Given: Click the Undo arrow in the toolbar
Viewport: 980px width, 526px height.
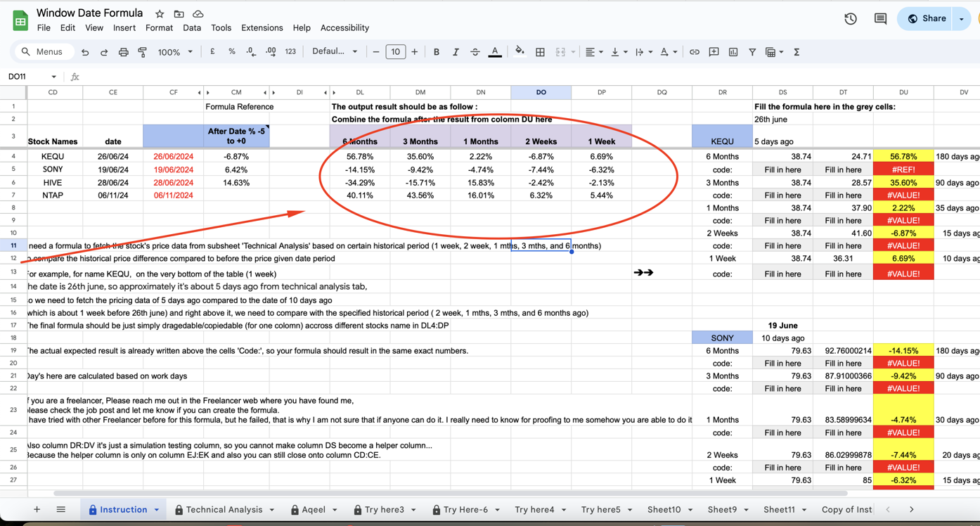Looking at the screenshot, I should (85, 52).
